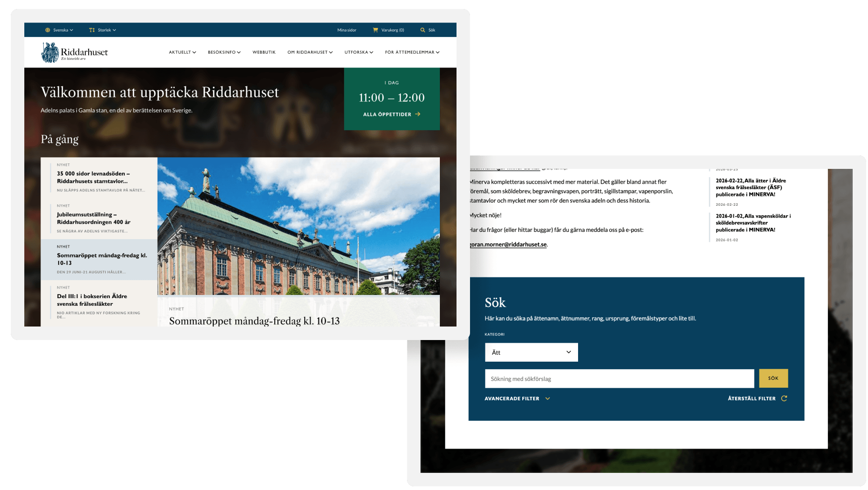This screenshot has width=868, height=490.
Task: Click the globe language icon beside Svenska
Action: pos(48,30)
